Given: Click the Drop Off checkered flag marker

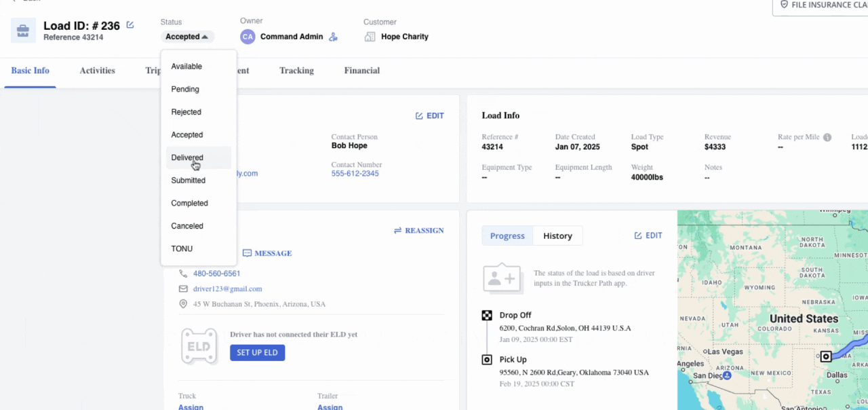Looking at the screenshot, I should pyautogui.click(x=487, y=316).
